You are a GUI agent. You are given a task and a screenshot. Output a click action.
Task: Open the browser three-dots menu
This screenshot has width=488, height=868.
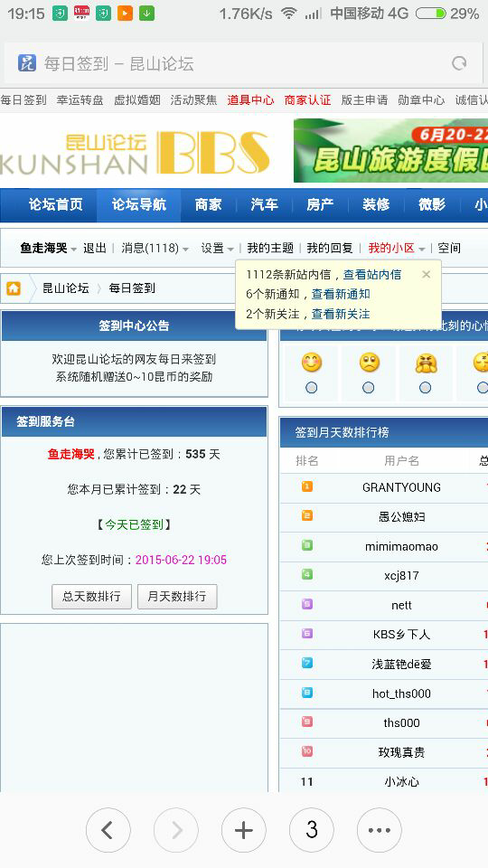pos(379,830)
